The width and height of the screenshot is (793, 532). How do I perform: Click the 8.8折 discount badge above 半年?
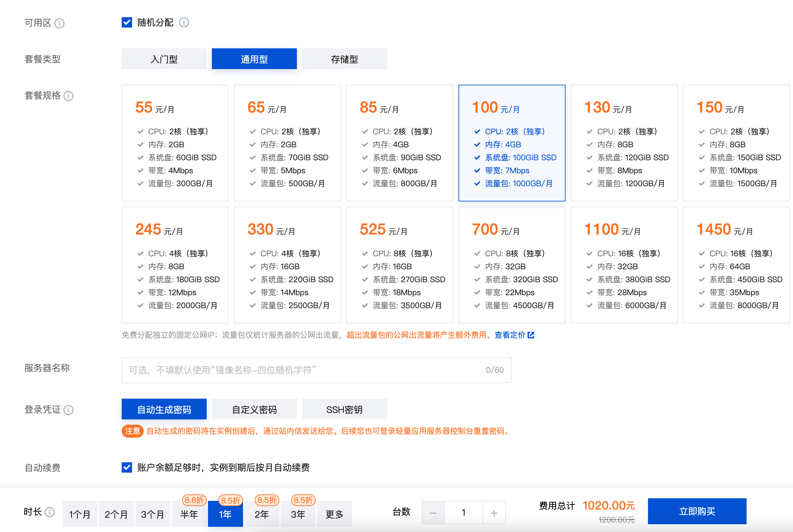[194, 500]
